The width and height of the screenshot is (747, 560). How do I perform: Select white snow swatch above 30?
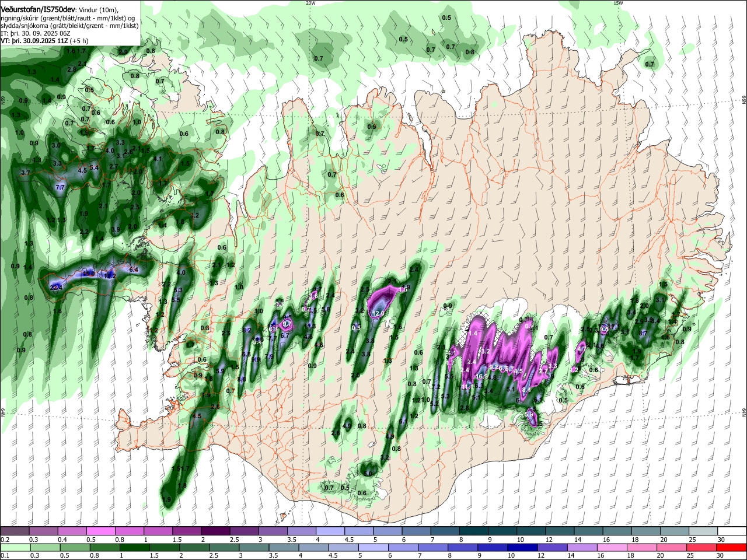point(731,531)
